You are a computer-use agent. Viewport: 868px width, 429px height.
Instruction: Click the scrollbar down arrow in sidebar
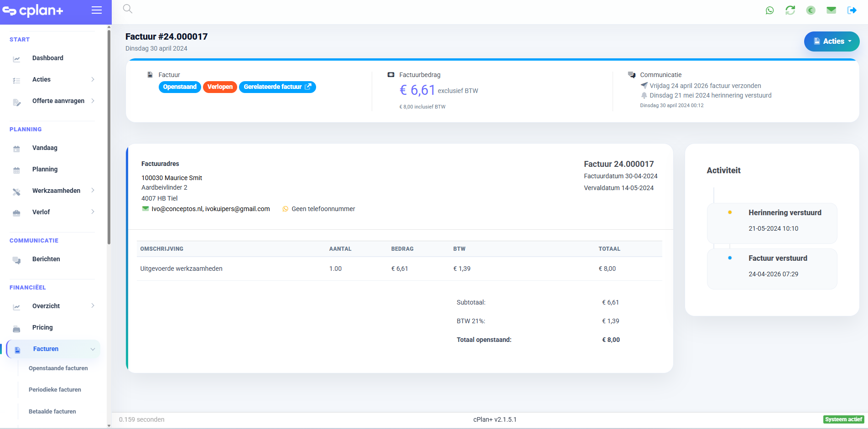pyautogui.click(x=109, y=426)
